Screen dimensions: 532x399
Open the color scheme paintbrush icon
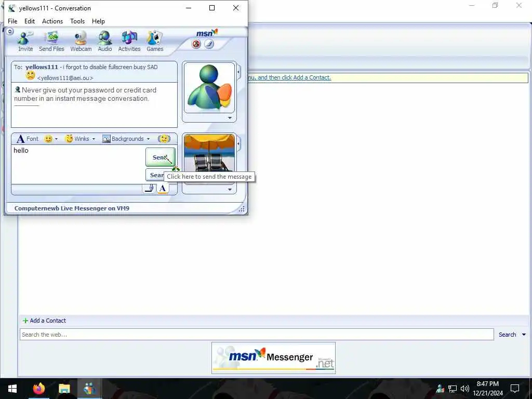209,44
